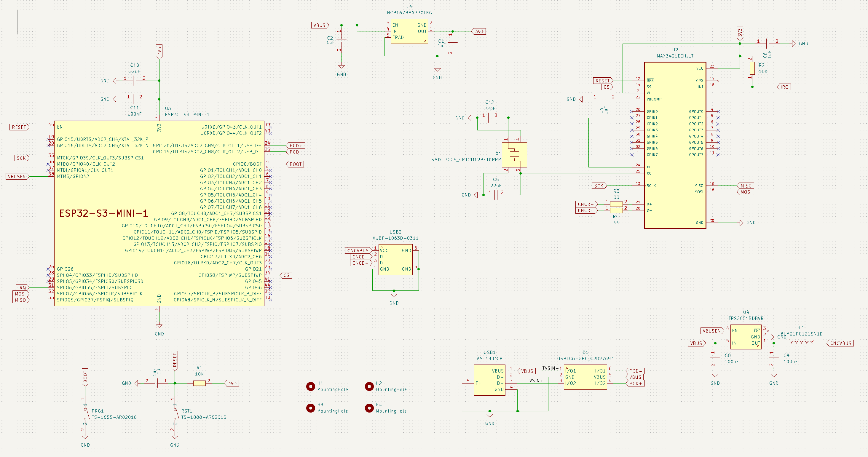
Task: Select the C9 100nF capacitor symbol
Action: (x=774, y=358)
